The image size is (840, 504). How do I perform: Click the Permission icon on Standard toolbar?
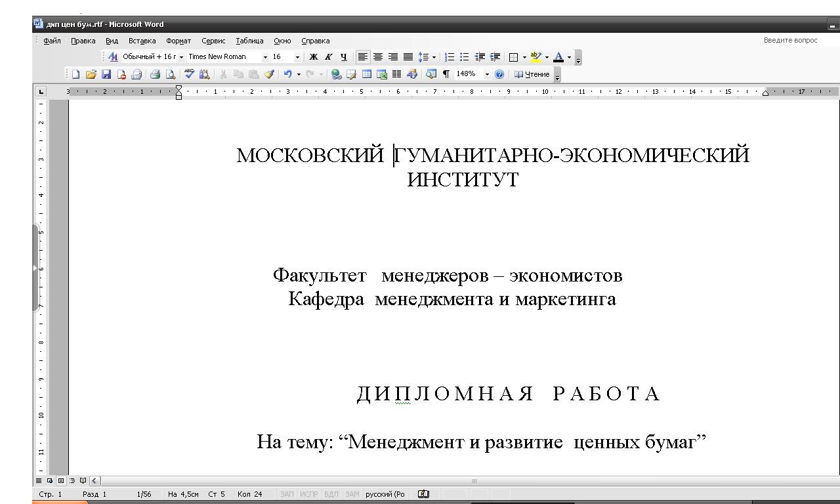(121, 74)
